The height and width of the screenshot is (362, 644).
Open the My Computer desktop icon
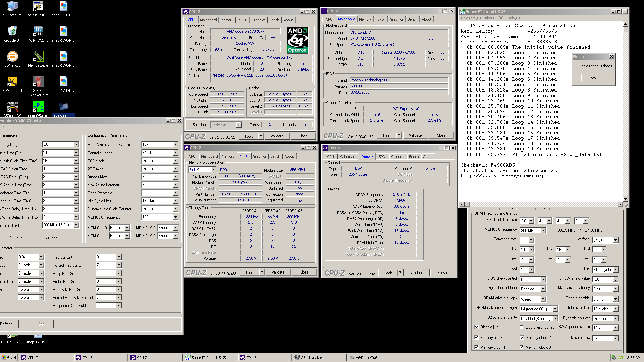coord(12,7)
